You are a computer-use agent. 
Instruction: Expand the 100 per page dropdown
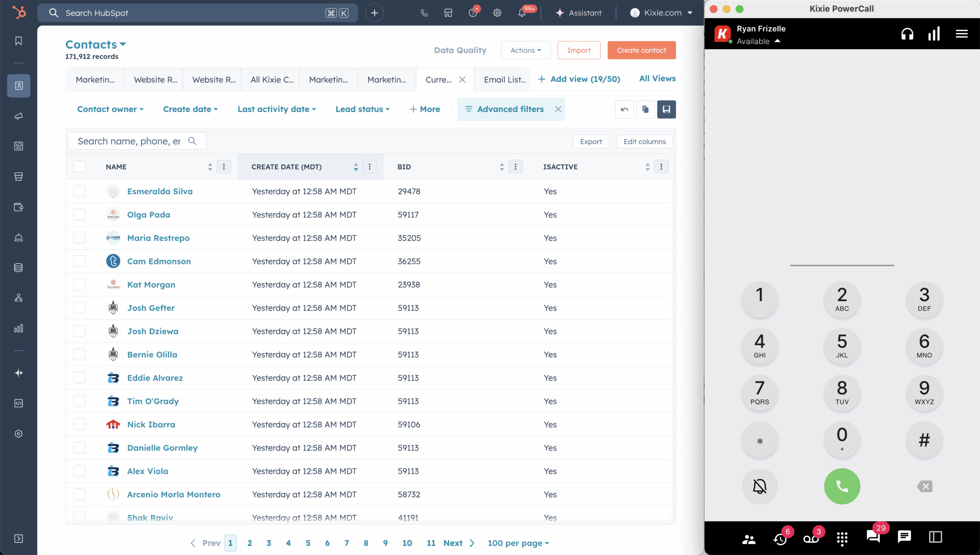tap(518, 543)
